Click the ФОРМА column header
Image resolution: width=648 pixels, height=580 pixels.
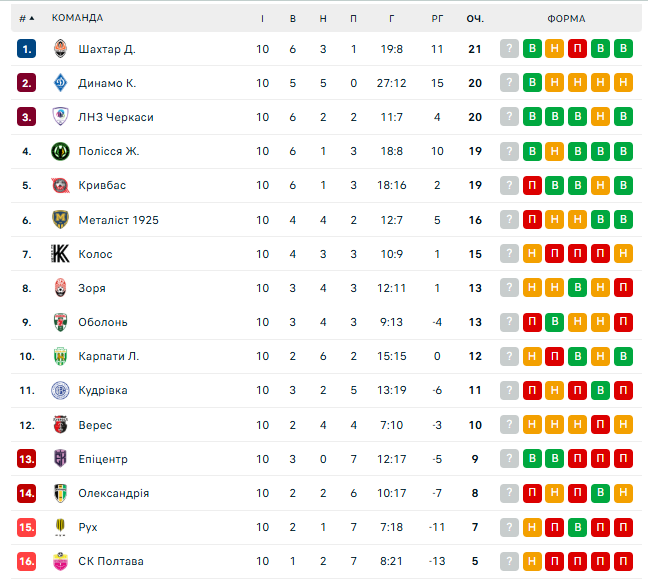[567, 18]
